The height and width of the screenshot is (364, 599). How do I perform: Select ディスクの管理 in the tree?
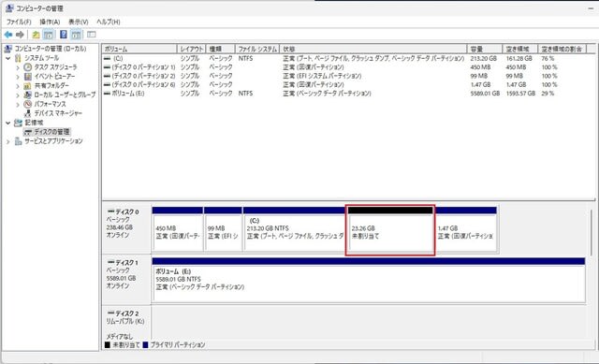click(x=47, y=132)
